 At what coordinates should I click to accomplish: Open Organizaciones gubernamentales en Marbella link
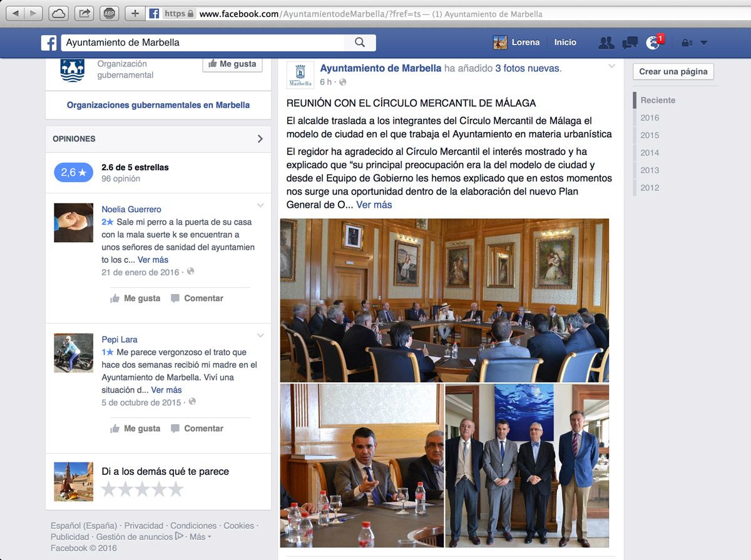click(x=158, y=105)
